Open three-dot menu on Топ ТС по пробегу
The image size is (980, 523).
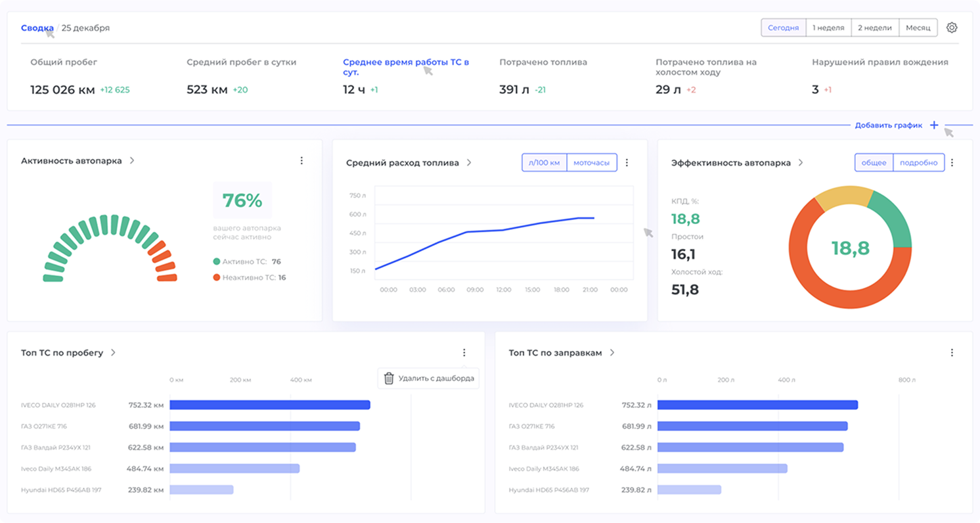point(464,353)
